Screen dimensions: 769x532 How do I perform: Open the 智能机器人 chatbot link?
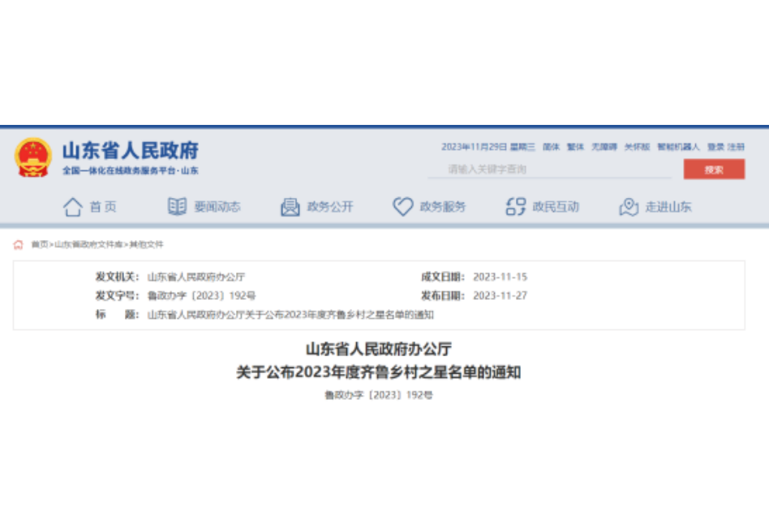(678, 147)
